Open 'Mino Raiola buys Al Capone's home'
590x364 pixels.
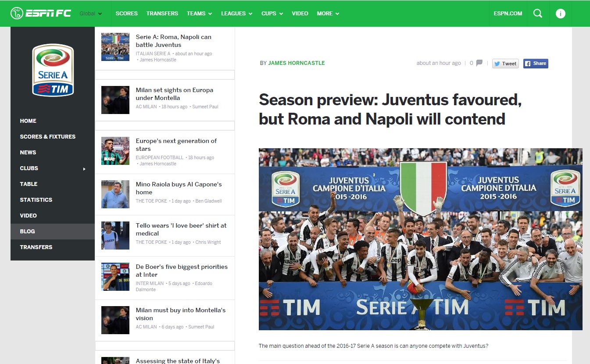pyautogui.click(x=179, y=188)
